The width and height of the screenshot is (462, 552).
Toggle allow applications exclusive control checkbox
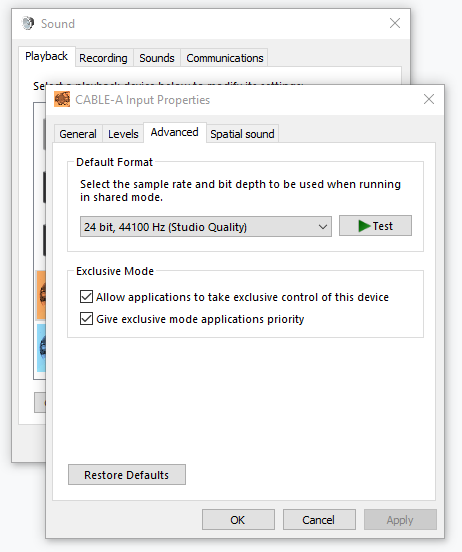[86, 297]
